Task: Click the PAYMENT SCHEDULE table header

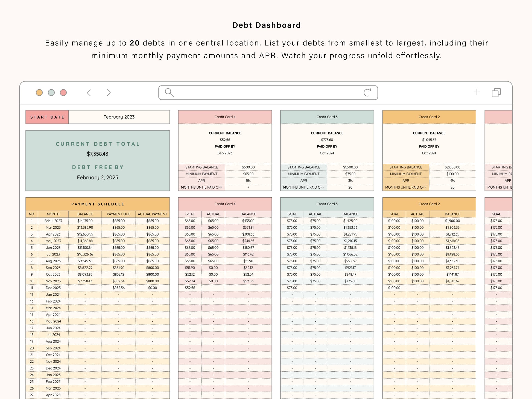Action: pos(98,204)
